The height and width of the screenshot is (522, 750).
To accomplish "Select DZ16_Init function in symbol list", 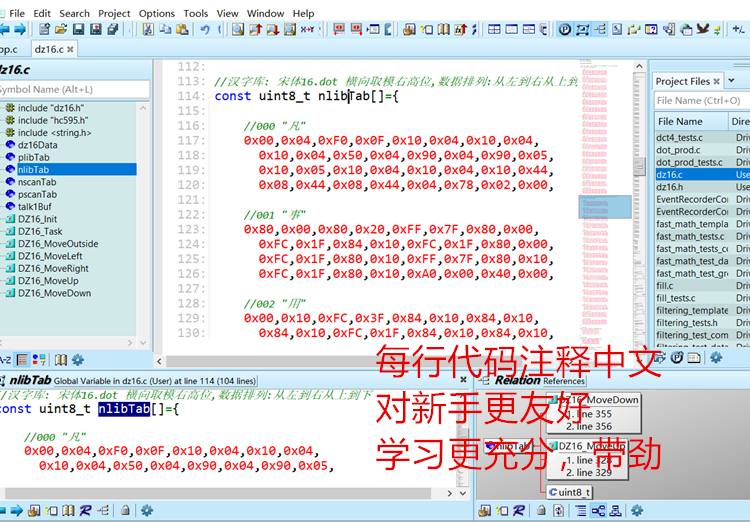I will (x=37, y=219).
